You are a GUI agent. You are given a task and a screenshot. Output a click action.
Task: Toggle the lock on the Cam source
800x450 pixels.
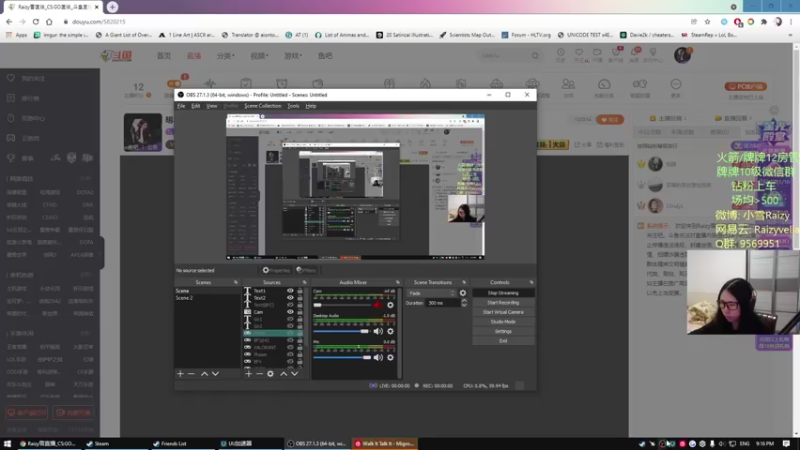300,312
